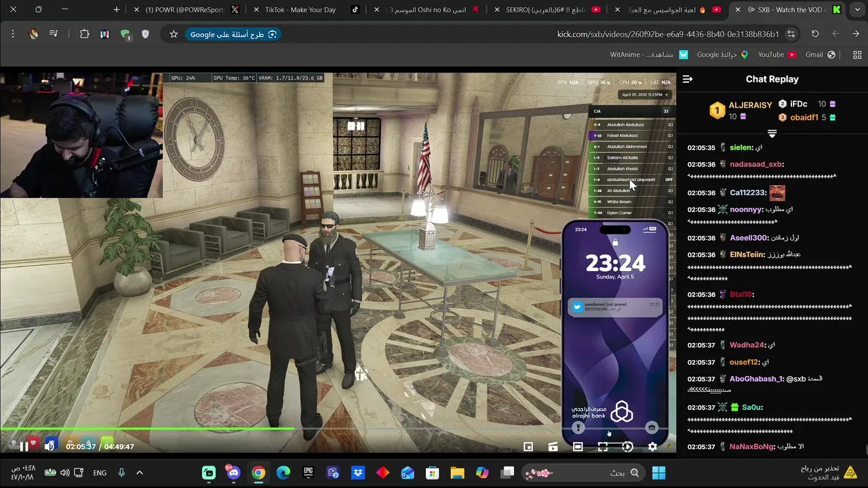Reload the page
Screen dimensions: 868x488
[x=815, y=34]
